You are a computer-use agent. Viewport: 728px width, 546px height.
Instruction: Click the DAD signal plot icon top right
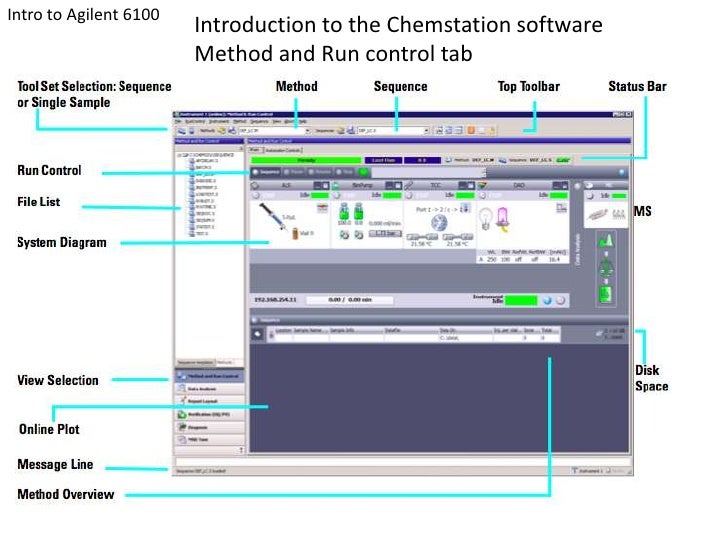562,208
